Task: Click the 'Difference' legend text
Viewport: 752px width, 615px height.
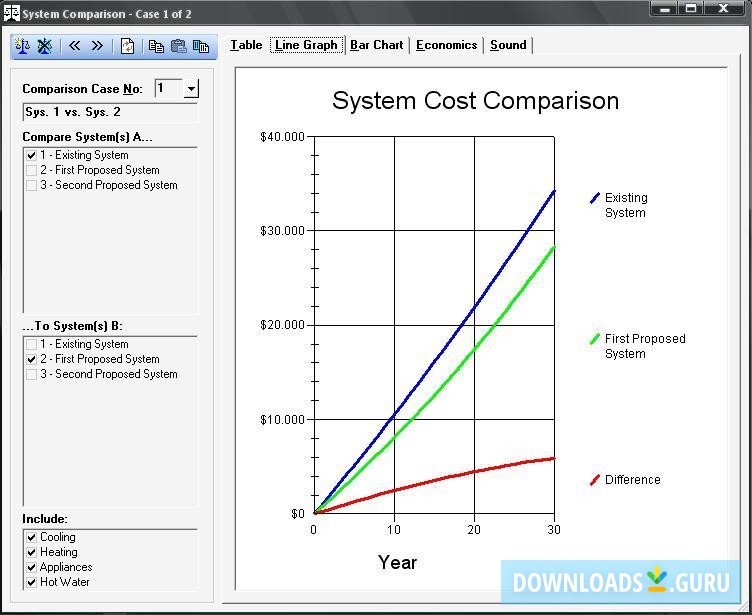Action: (x=633, y=480)
